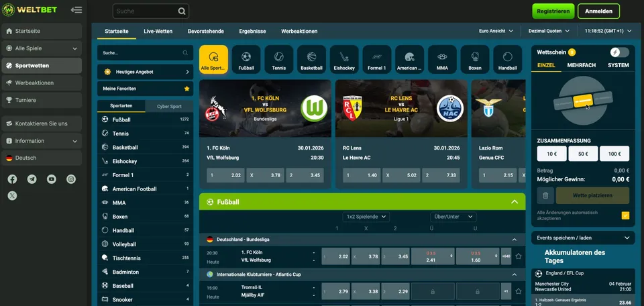
Task: Switch to Bevorstehende tab
Action: click(x=206, y=32)
